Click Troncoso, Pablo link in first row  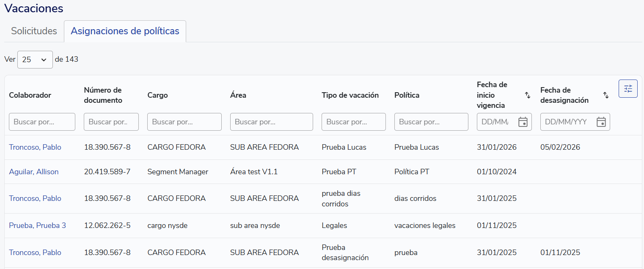pos(35,147)
